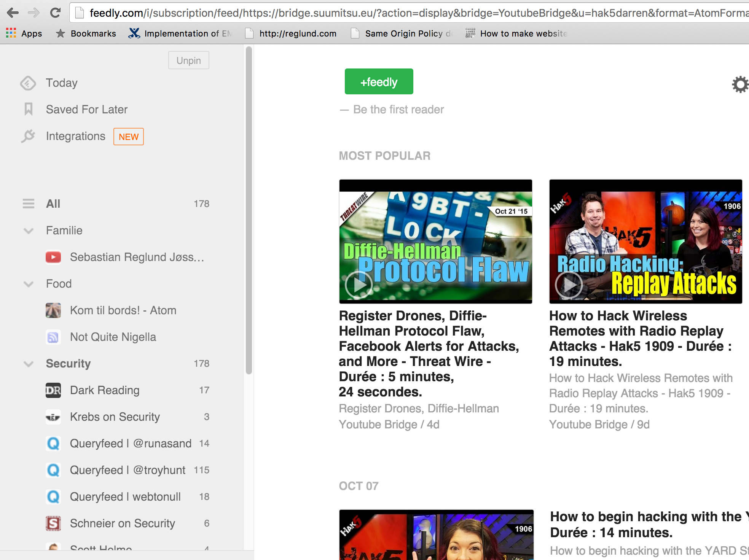
Task: Click the Integrations plug icon
Action: coord(28,136)
